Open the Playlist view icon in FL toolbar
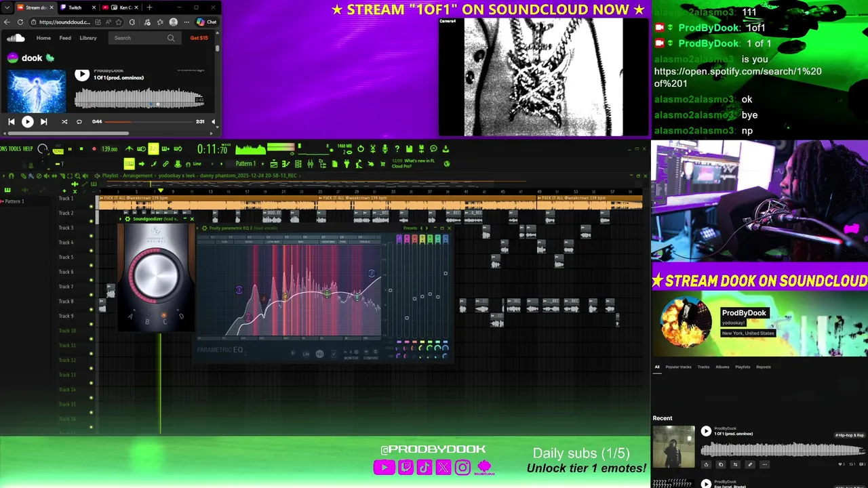The width and height of the screenshot is (868, 488). 273,163
